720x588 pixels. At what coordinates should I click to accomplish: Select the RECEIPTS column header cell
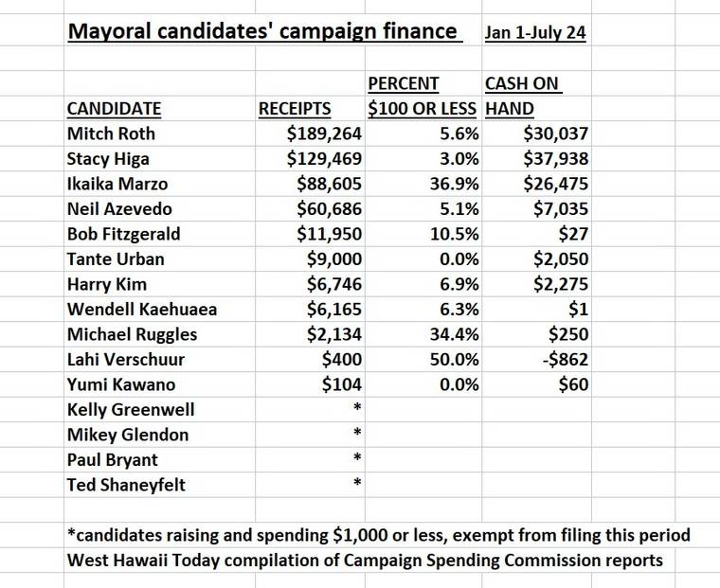click(x=296, y=109)
